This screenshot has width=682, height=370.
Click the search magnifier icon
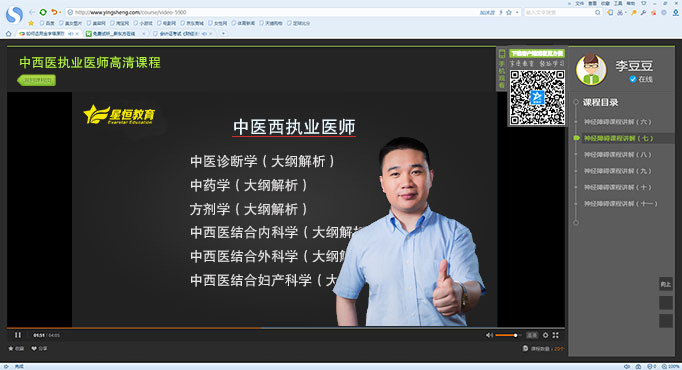pyautogui.click(x=598, y=13)
